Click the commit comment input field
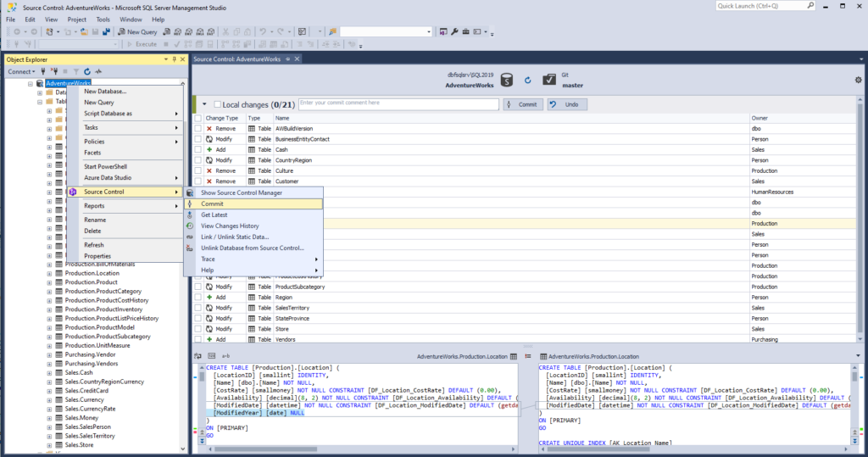Viewport: 868px width, 457px height. point(398,104)
